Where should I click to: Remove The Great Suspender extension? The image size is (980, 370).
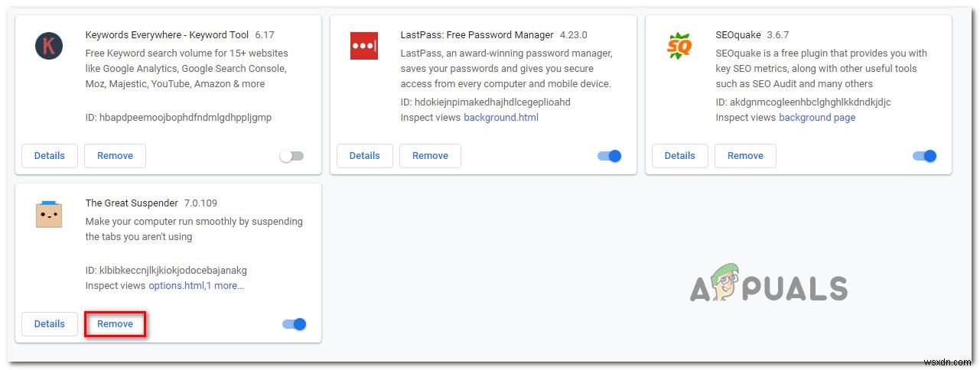(x=115, y=324)
